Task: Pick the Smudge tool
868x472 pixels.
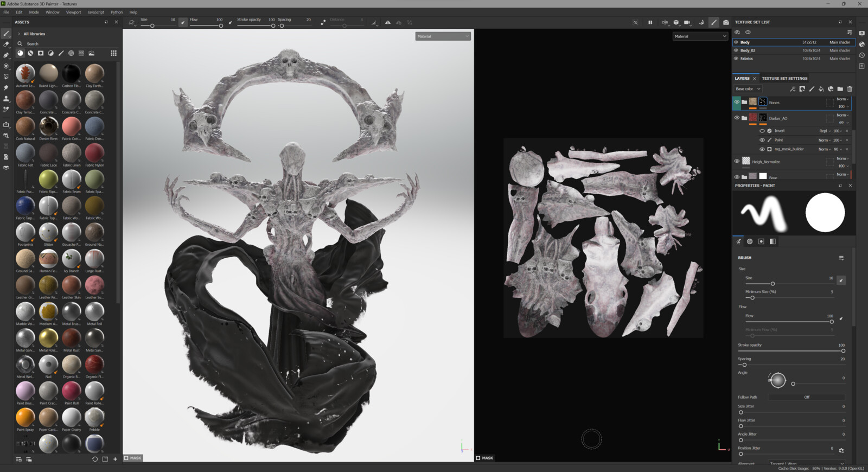Action: coord(7,88)
